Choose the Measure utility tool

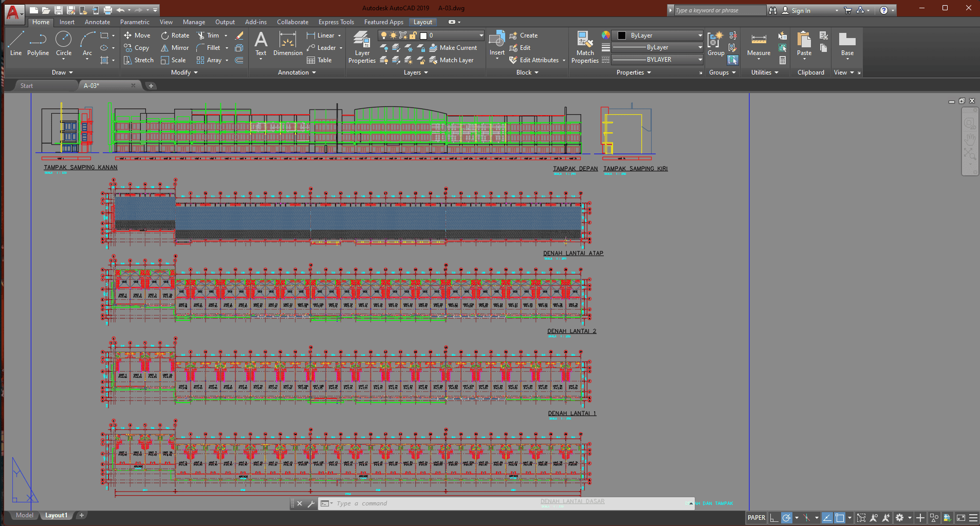click(x=759, y=44)
